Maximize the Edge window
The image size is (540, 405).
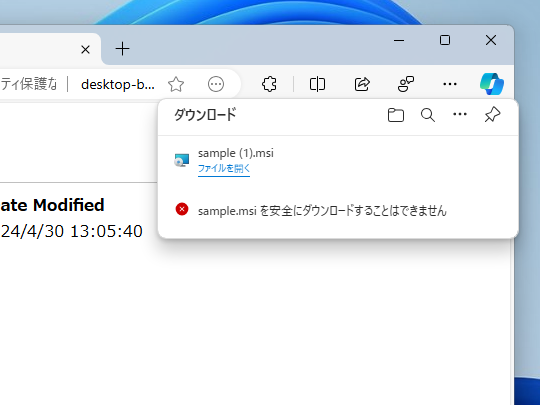point(445,41)
